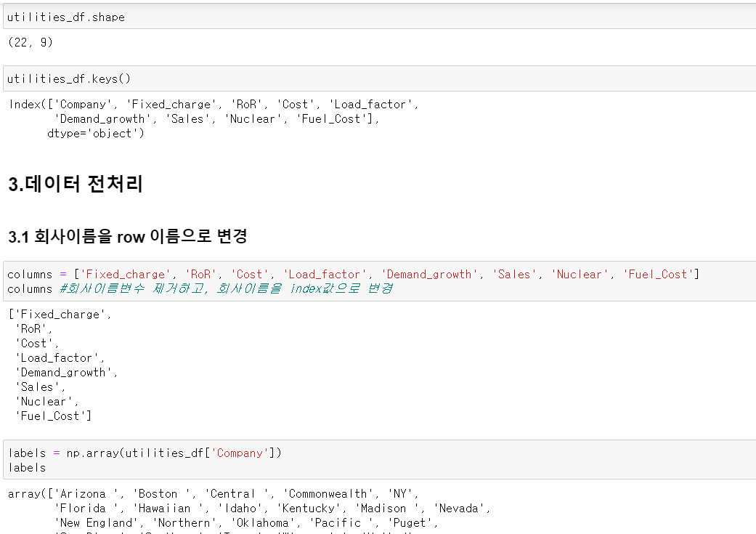Screen dimensions: 756x534
Task: Click 'Cost', in columns output list
Action: [36, 344]
